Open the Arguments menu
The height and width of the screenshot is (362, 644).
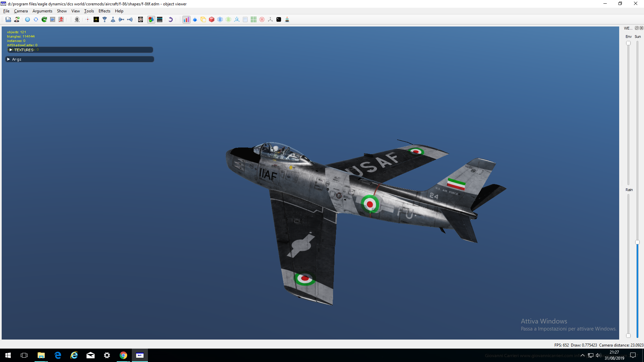tap(42, 11)
